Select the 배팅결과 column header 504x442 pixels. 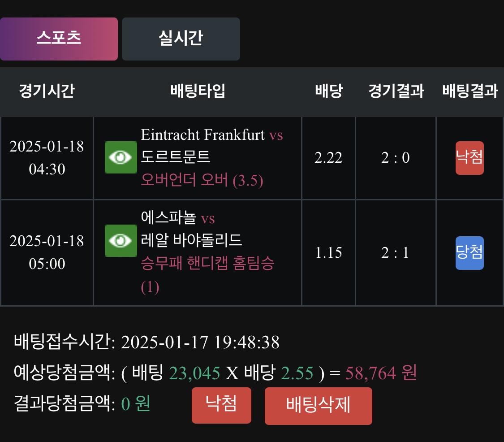(470, 91)
